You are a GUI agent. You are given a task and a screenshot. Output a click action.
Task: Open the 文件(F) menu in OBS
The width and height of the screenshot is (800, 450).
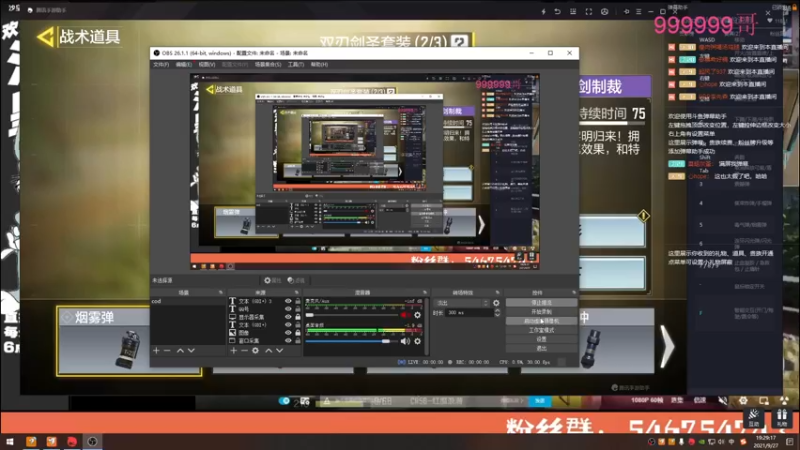coord(161,65)
